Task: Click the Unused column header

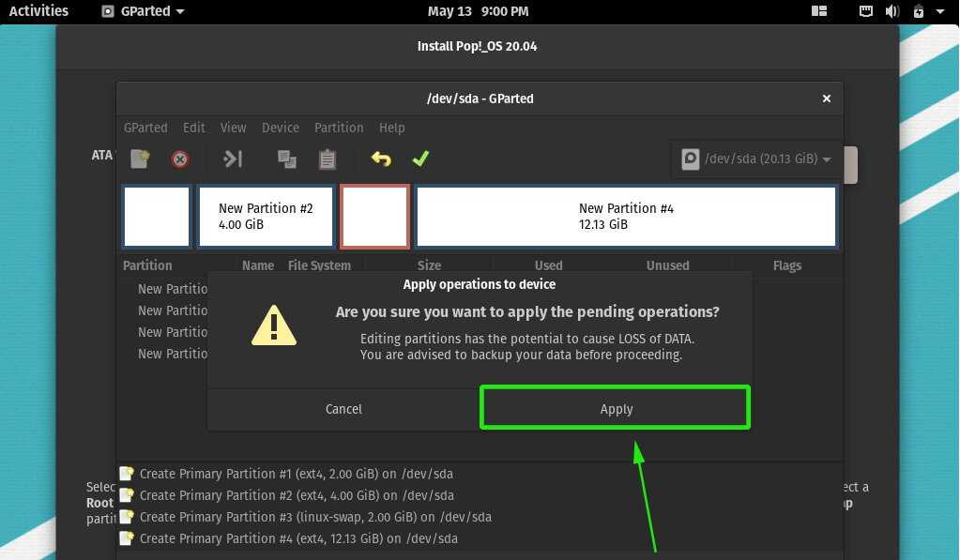Action: pyautogui.click(x=668, y=265)
